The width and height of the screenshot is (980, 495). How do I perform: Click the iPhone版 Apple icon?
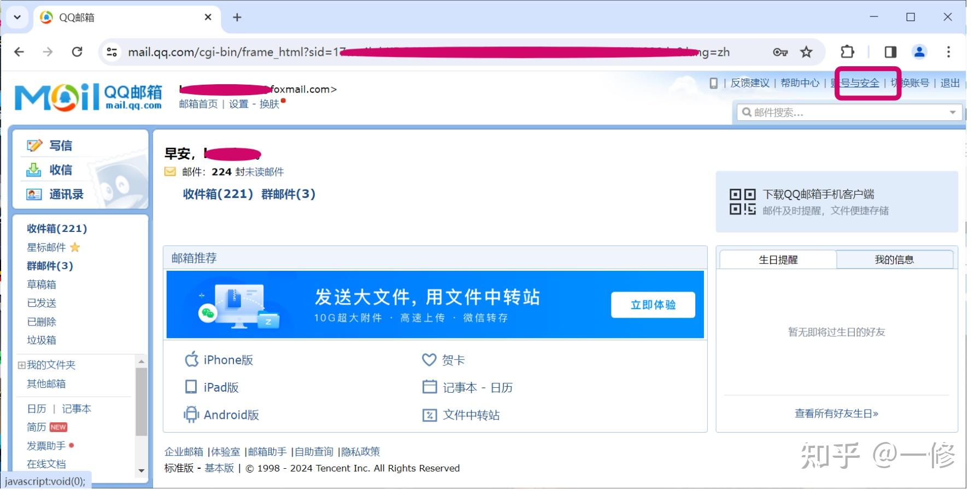[191, 359]
